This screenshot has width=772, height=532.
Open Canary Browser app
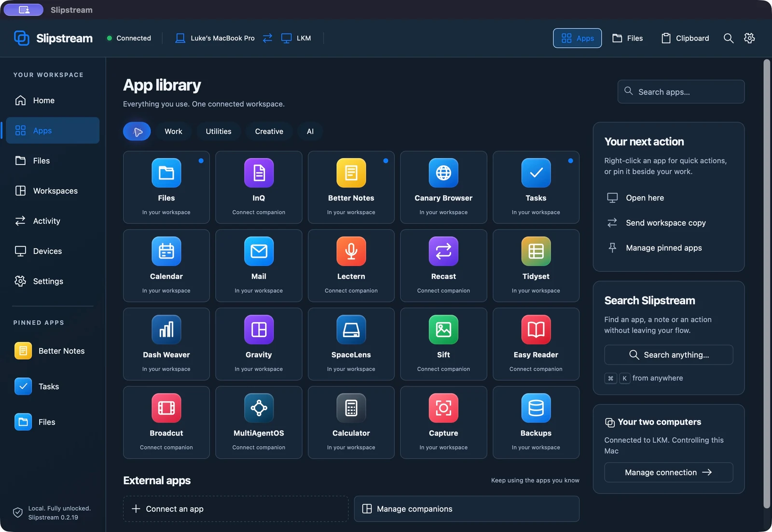pos(443,187)
